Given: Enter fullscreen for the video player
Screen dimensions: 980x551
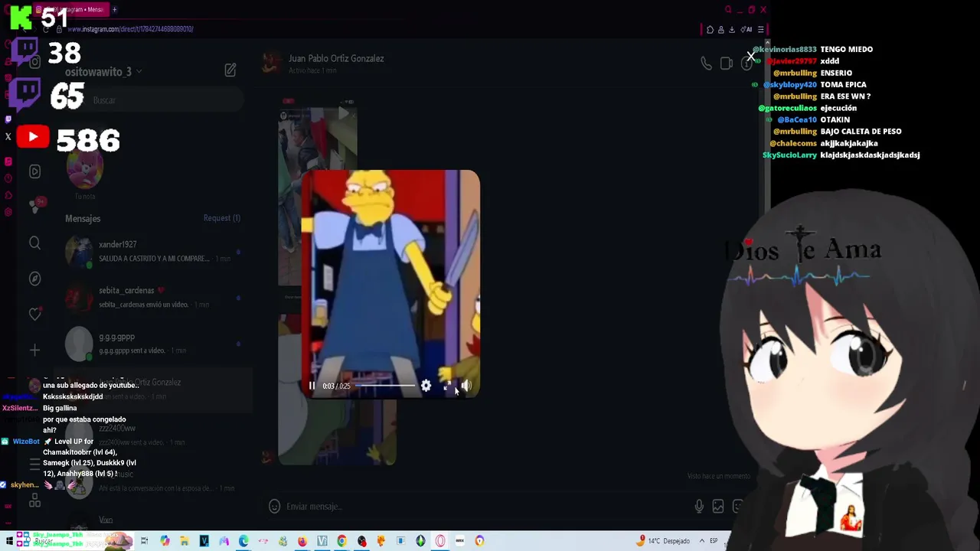Looking at the screenshot, I should (447, 386).
